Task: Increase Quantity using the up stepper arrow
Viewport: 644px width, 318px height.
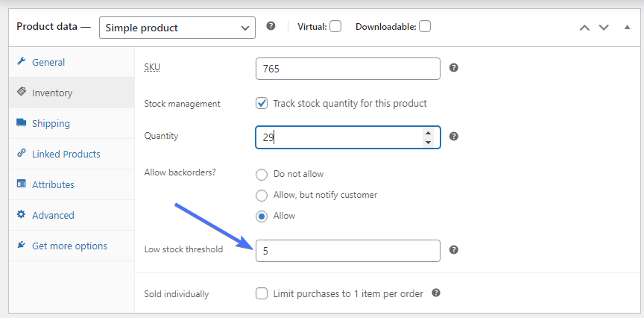Action: click(x=428, y=133)
